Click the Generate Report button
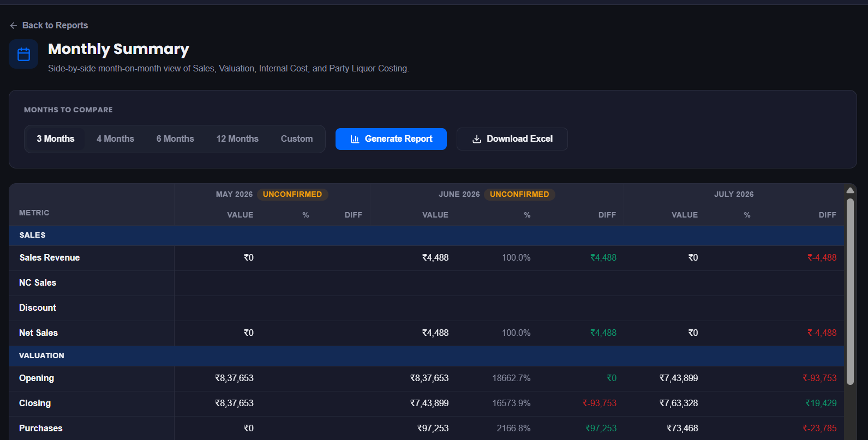868x440 pixels. pyautogui.click(x=391, y=139)
